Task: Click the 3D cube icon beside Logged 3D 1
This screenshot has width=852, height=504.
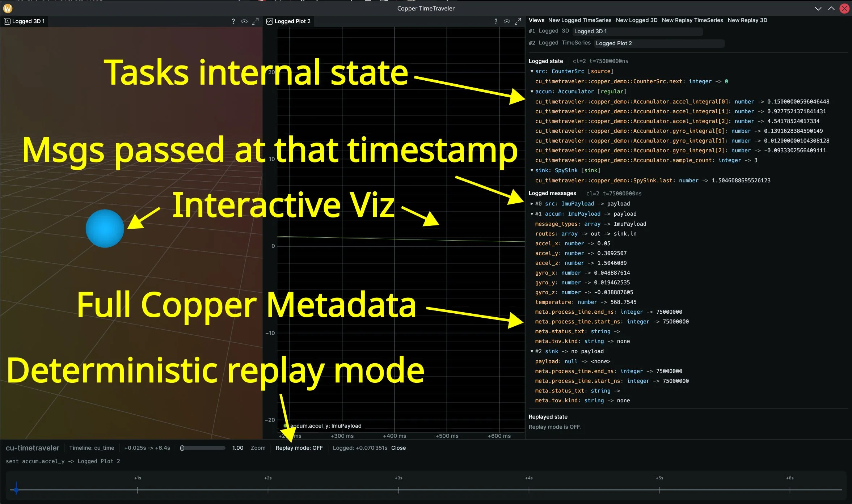Action: tap(8, 21)
